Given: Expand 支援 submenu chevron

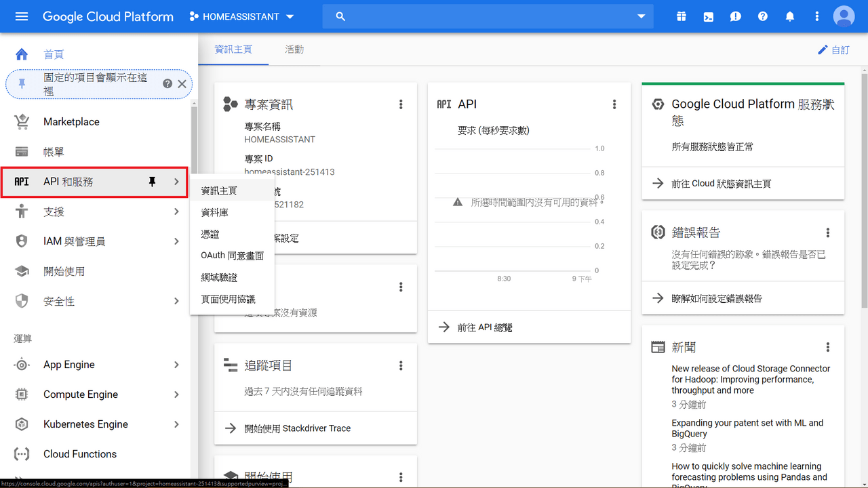Looking at the screenshot, I should click(x=176, y=211).
